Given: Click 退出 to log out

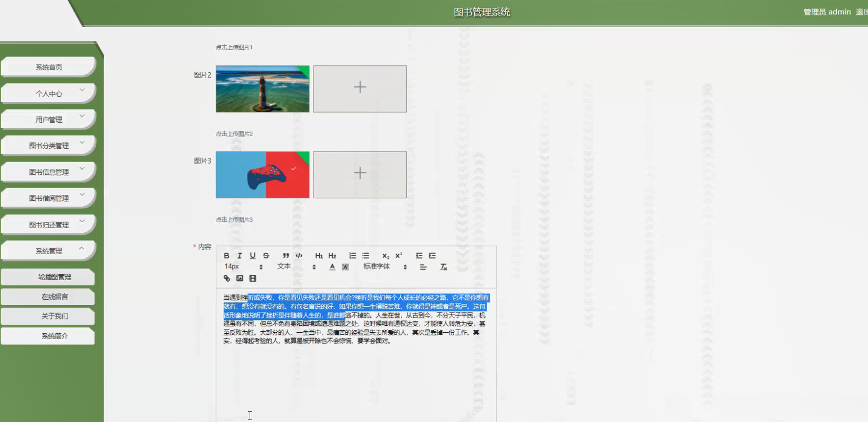Looking at the screenshot, I should 862,12.
